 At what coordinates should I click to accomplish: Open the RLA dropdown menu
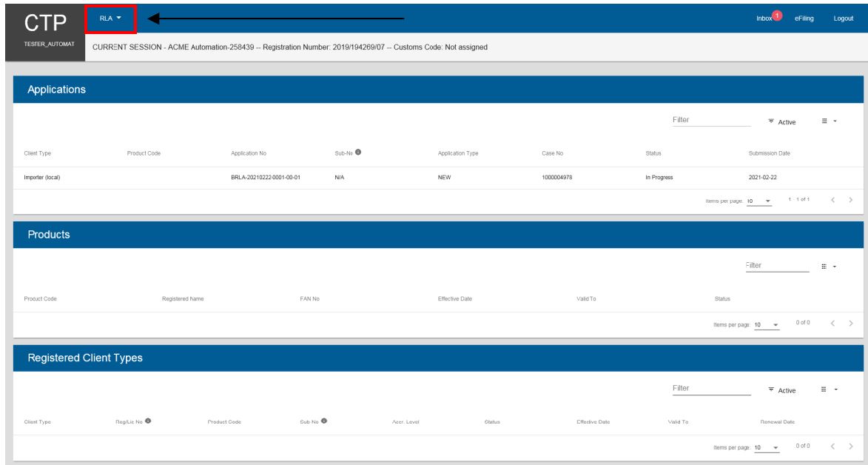[x=110, y=19]
